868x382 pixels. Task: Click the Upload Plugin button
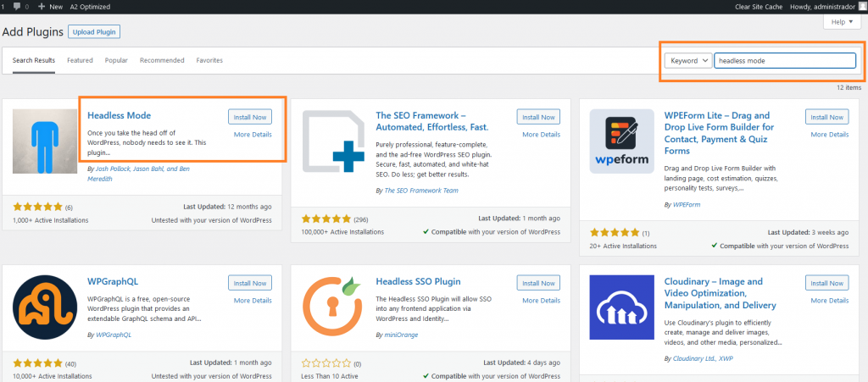(94, 32)
